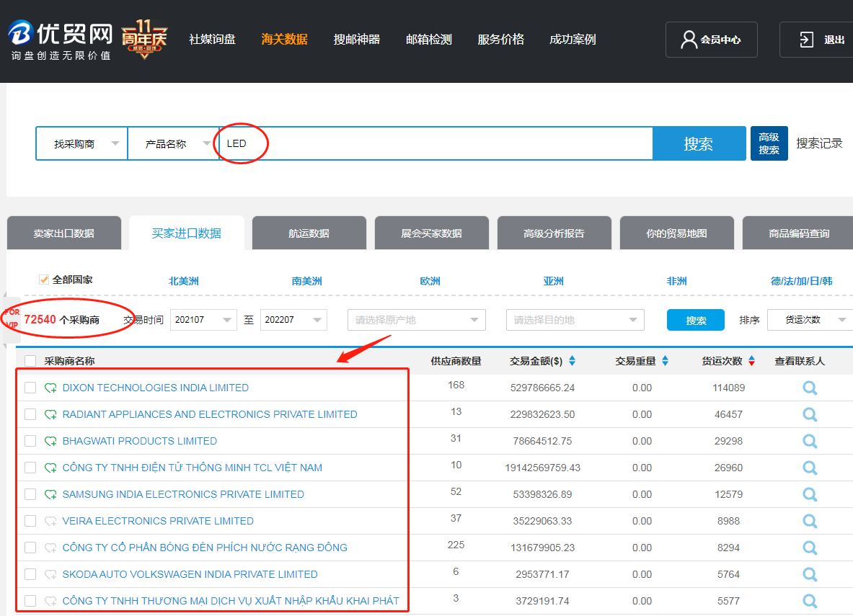Screen dimensions: 853x616
Task: Switch to the 展会买家数据 tab
Action: (431, 233)
